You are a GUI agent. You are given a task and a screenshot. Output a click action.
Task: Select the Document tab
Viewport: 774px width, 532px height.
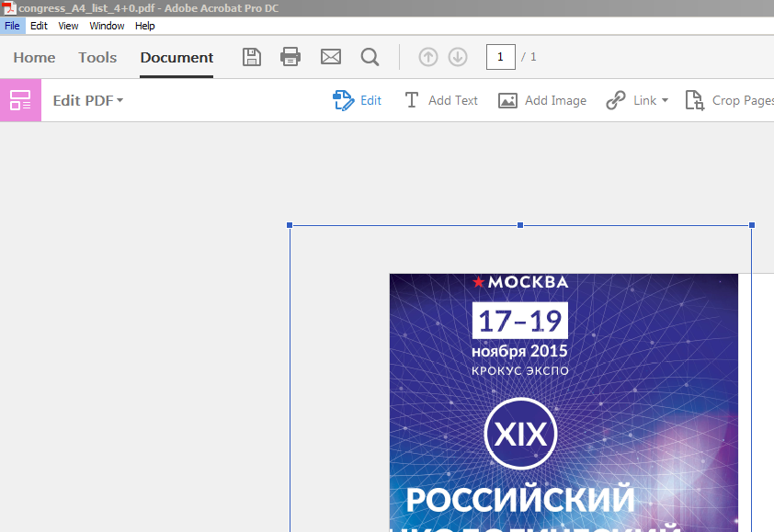176,58
